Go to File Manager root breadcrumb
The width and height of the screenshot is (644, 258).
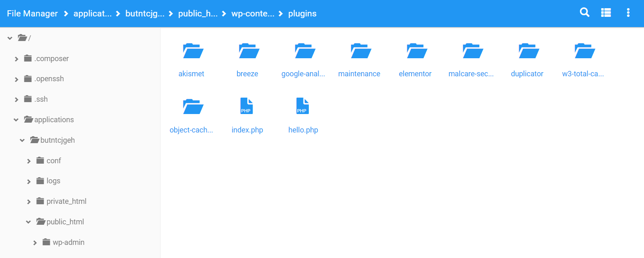(32, 14)
